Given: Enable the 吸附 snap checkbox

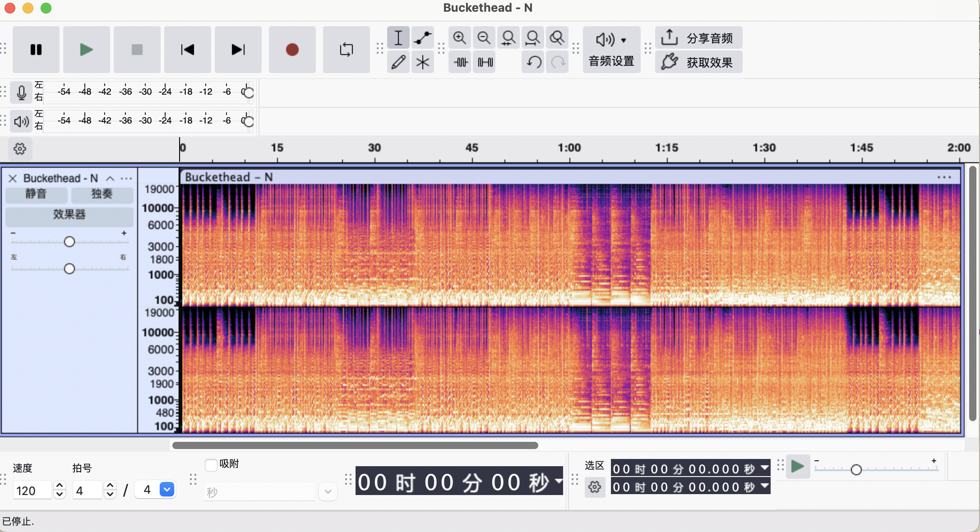Looking at the screenshot, I should [x=211, y=465].
